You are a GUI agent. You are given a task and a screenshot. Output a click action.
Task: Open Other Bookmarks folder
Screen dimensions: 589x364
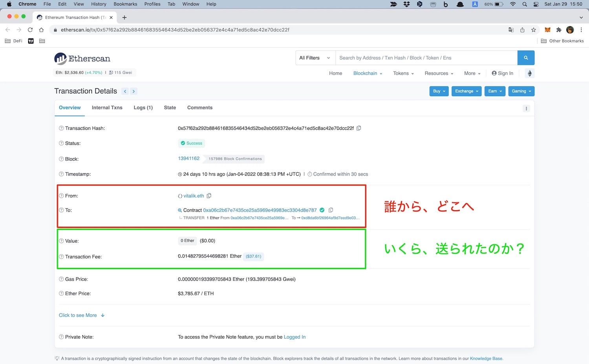tap(562, 41)
